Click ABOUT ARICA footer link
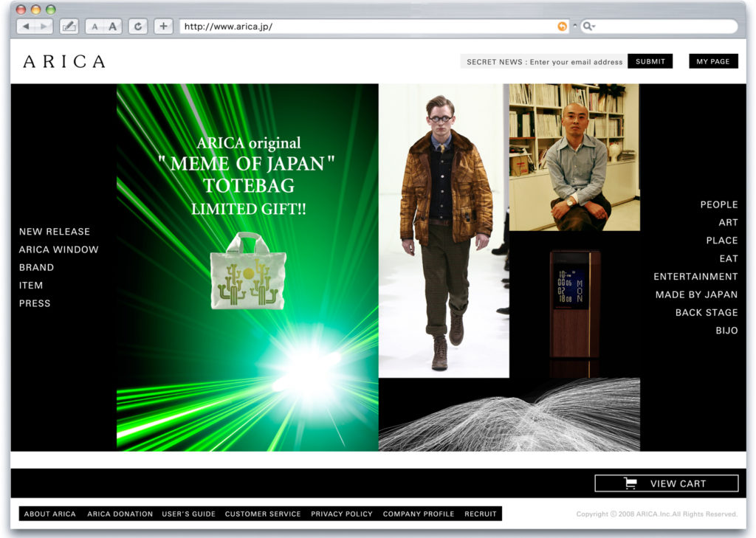This screenshot has width=756, height=538. coord(49,514)
